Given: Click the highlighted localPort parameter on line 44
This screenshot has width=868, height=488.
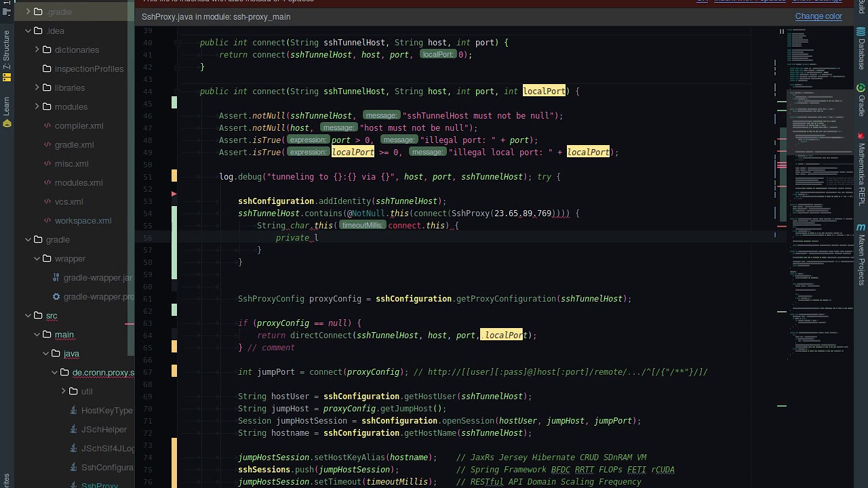Looking at the screenshot, I should (x=544, y=91).
